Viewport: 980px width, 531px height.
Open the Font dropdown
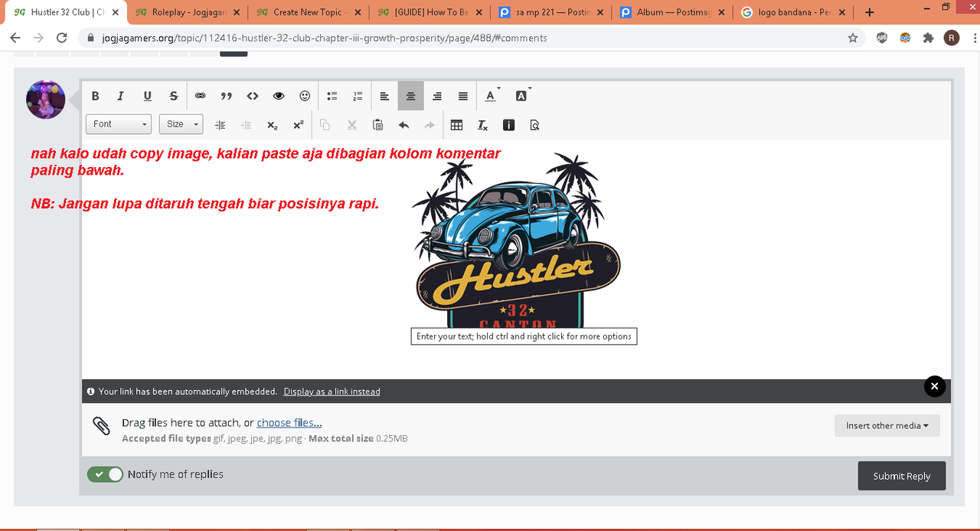119,124
